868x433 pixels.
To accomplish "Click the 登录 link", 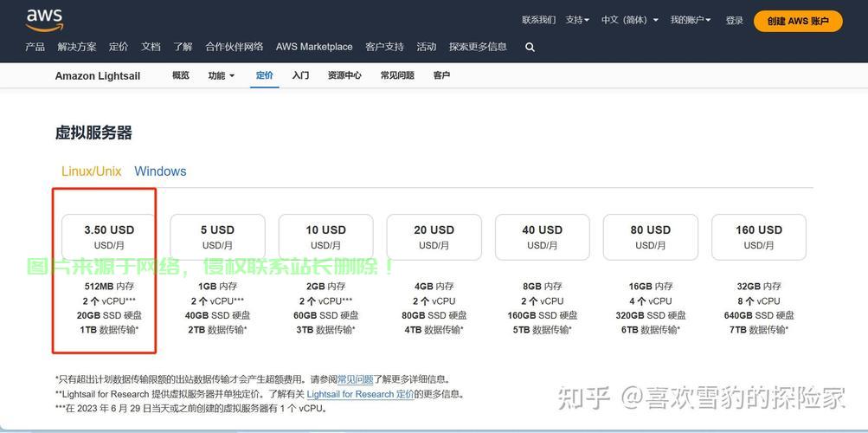I will coord(735,21).
